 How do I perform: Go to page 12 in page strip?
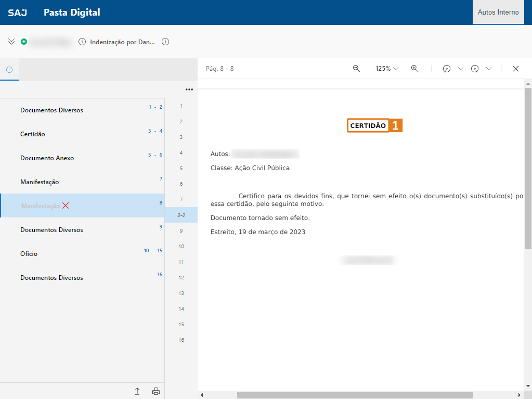(x=181, y=278)
